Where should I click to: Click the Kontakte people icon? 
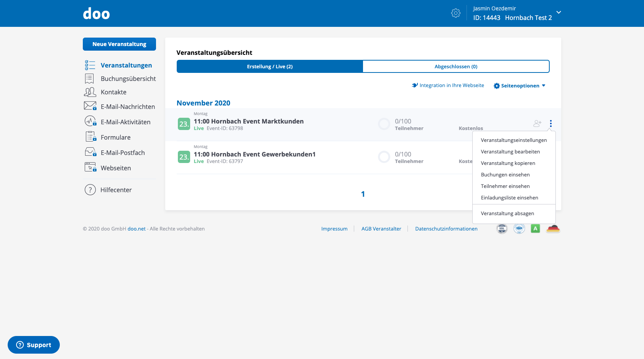coord(90,92)
